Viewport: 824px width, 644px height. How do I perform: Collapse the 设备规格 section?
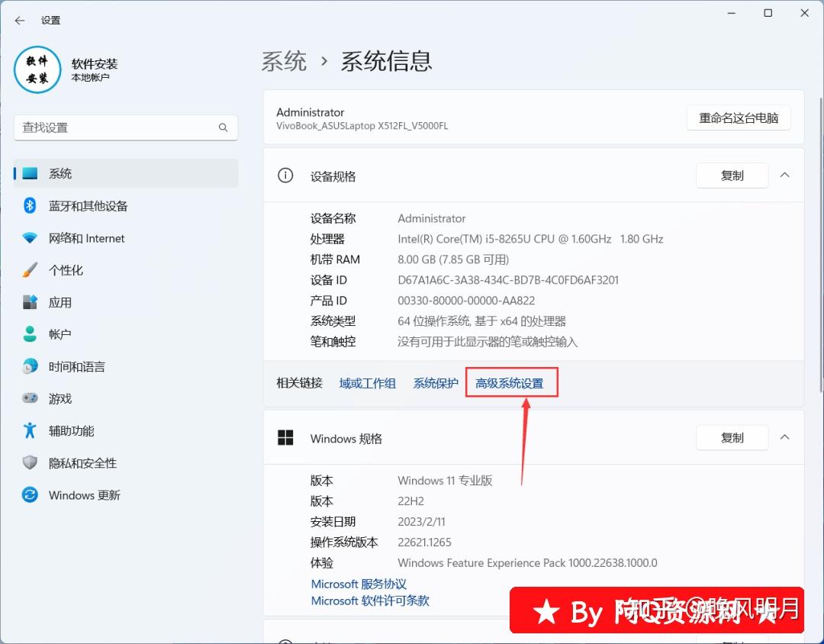[784, 175]
